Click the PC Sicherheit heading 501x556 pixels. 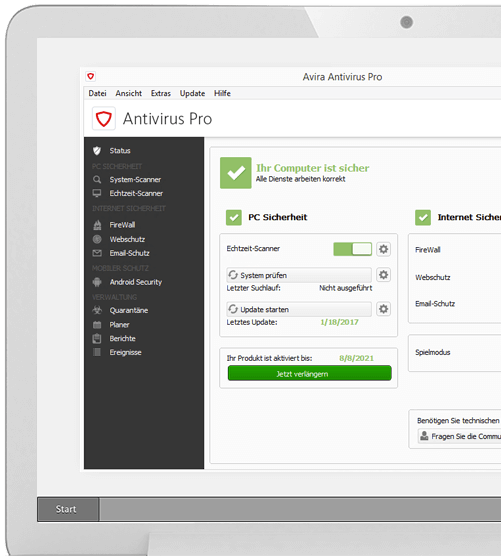278,217
